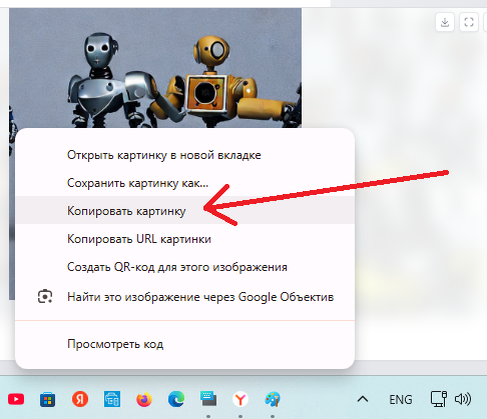Open the volume speaker tray icon

[x=463, y=399]
